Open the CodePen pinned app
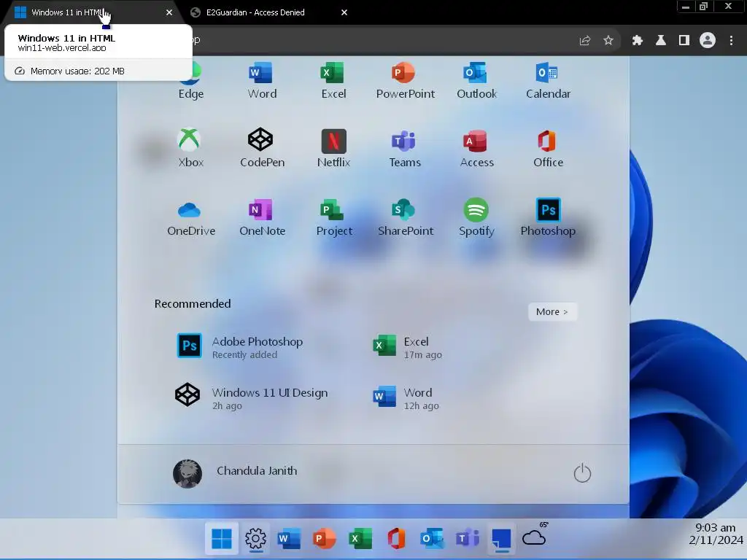 (x=262, y=149)
